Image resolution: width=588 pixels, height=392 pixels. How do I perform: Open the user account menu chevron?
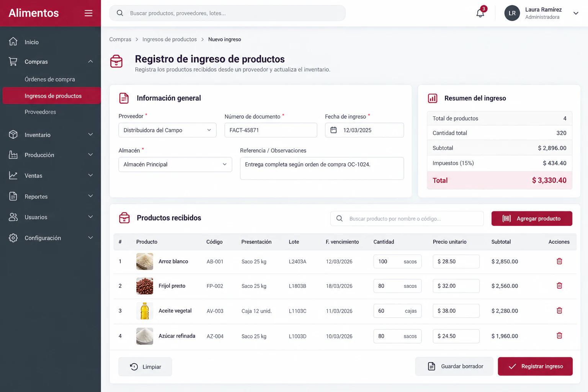tap(575, 13)
